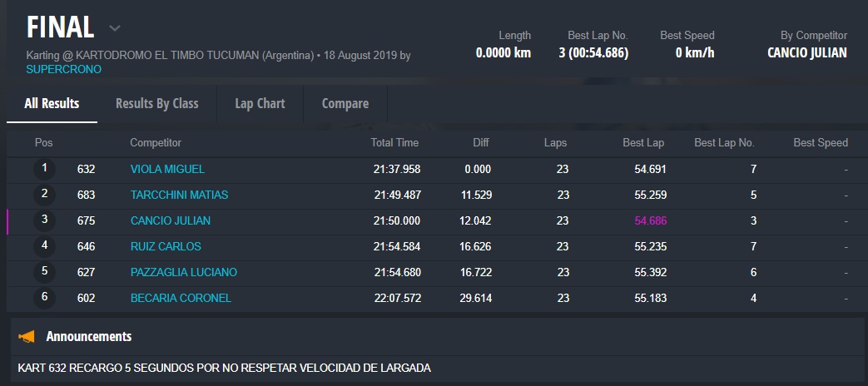Image resolution: width=868 pixels, height=386 pixels.
Task: Click competitor TARCCHINI MATIAS link
Action: [179, 195]
